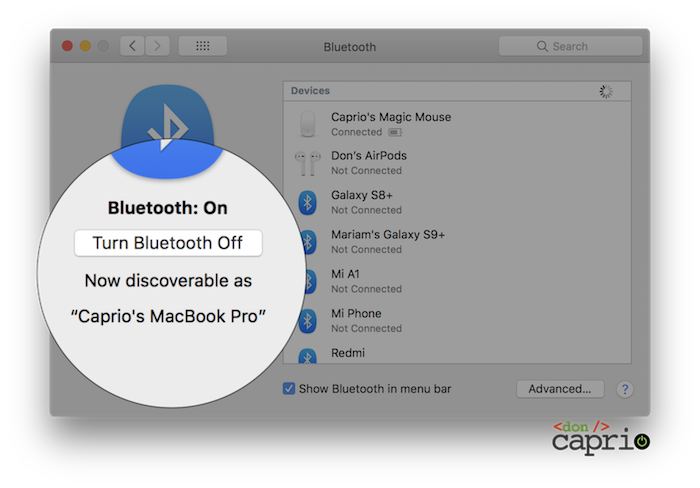
Task: Click the Bluetooth icon beside Mariam's Galaxy S9+
Action: point(309,242)
